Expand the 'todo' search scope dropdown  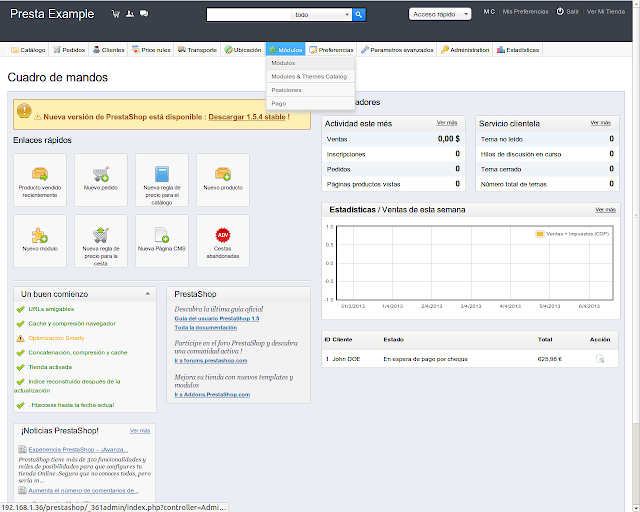[x=322, y=15]
